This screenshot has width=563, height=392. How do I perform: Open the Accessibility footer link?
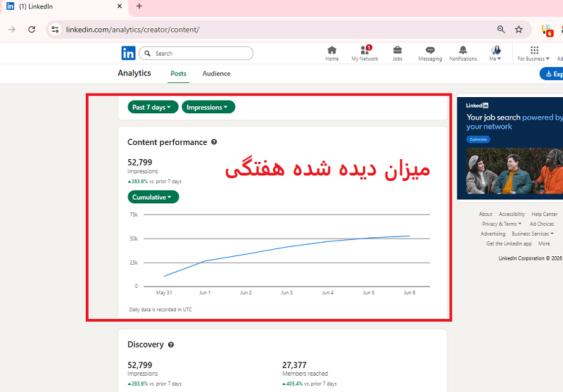[x=512, y=214]
